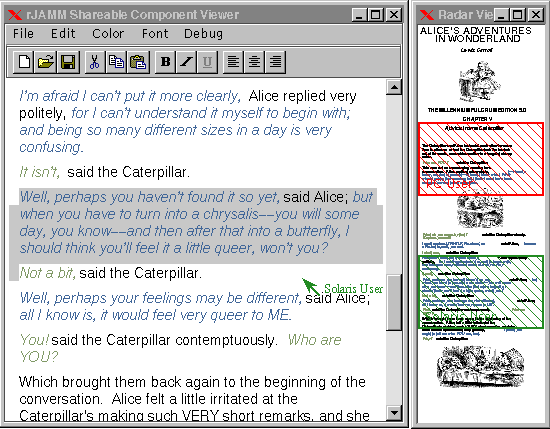Click the Copy icon in toolbar
The height and width of the screenshot is (429, 550).
pos(116,62)
